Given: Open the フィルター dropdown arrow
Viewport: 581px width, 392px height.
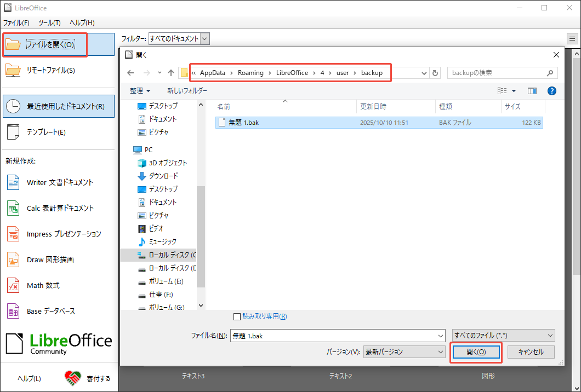Looking at the screenshot, I should point(205,38).
